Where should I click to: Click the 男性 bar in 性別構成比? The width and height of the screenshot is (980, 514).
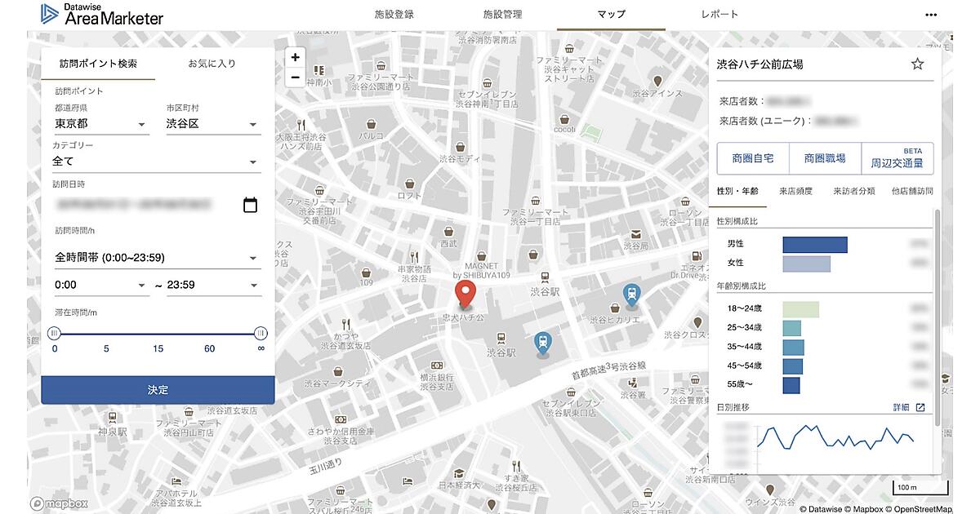pyautogui.click(x=815, y=245)
